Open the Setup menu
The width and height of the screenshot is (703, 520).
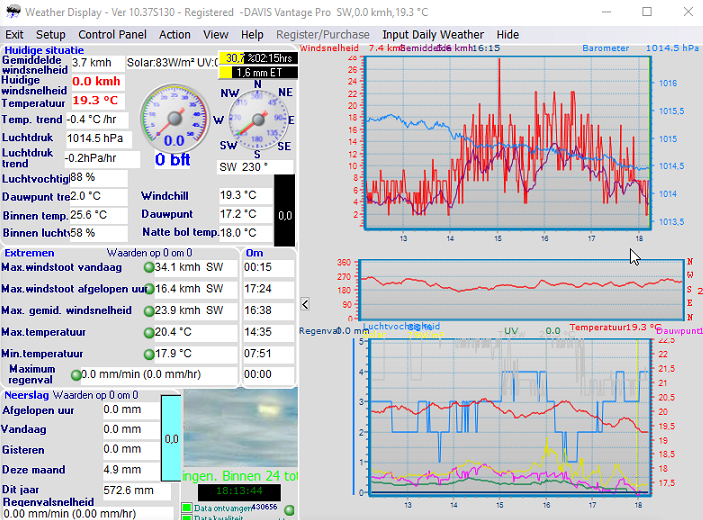click(x=50, y=34)
